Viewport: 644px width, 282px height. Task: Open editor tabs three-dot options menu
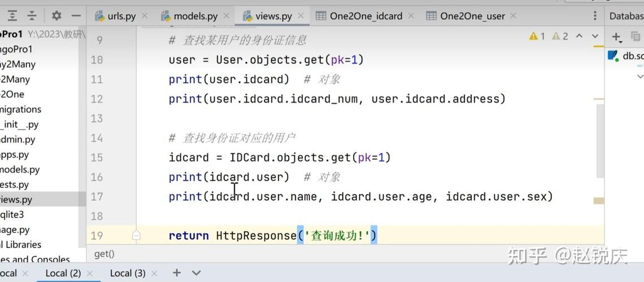(595, 16)
